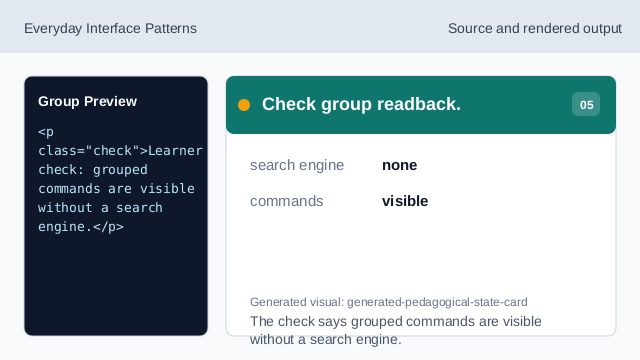Select the 'Group Preview' panel title
640x360 pixels.
click(x=87, y=101)
